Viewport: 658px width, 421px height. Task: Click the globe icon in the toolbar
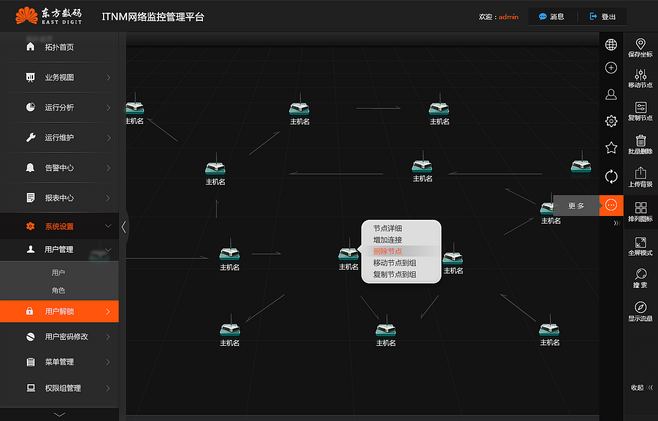(x=611, y=44)
